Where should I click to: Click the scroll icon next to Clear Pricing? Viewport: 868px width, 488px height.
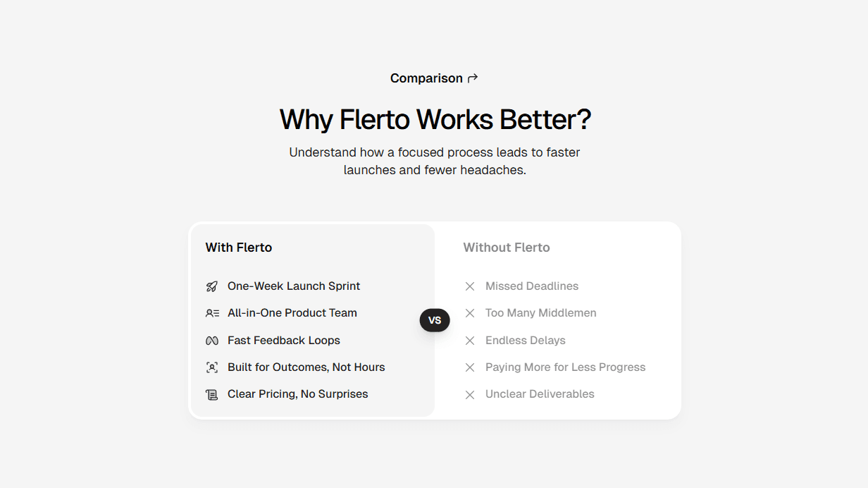211,394
